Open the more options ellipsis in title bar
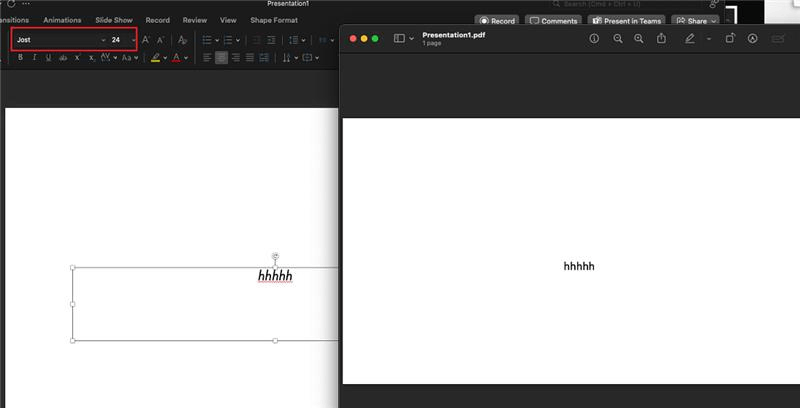The image size is (800, 408). pos(26,4)
